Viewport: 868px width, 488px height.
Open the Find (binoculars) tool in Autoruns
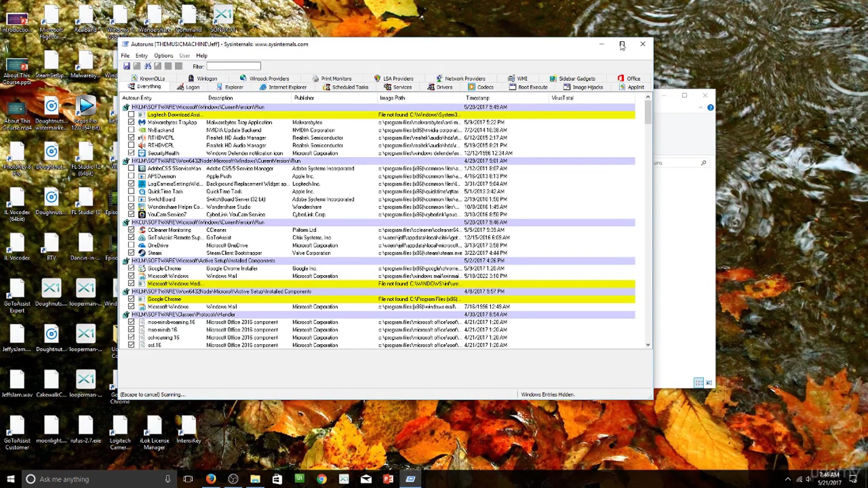tap(148, 66)
